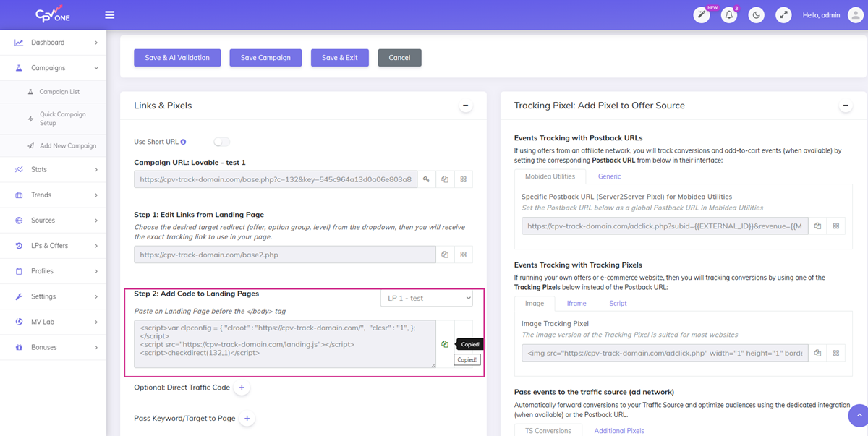Expand Pass Keyword/Target to Page
Viewport: 868px width, 436px height.
(x=247, y=419)
